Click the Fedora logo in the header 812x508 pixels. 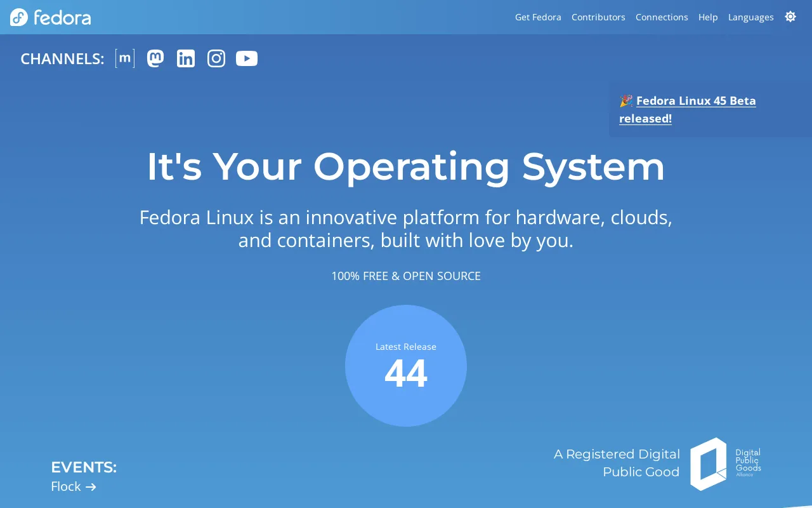pyautogui.click(x=51, y=17)
